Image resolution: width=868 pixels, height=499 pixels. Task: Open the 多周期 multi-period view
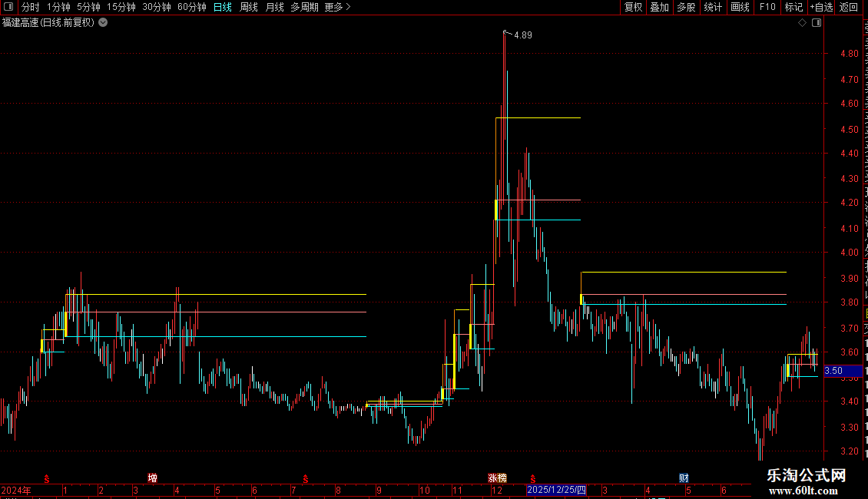[x=304, y=7]
